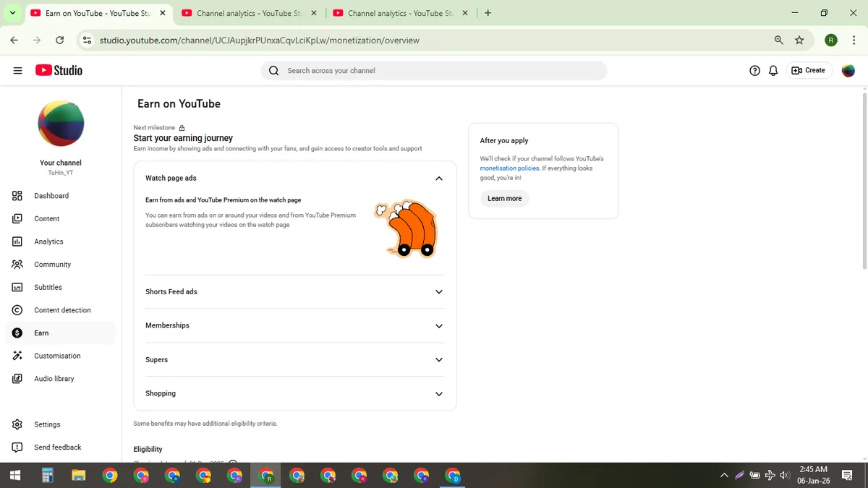
Task: Open a new browser tab
Action: pyautogui.click(x=488, y=13)
